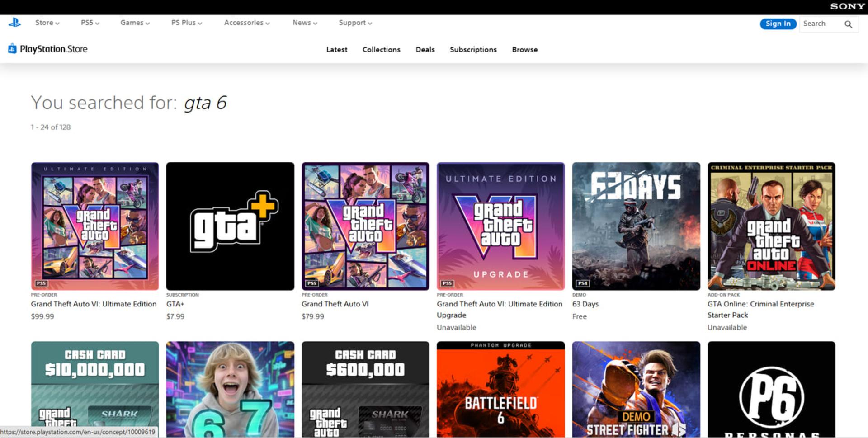Go to the Latest tab
This screenshot has width=868, height=438.
(337, 50)
